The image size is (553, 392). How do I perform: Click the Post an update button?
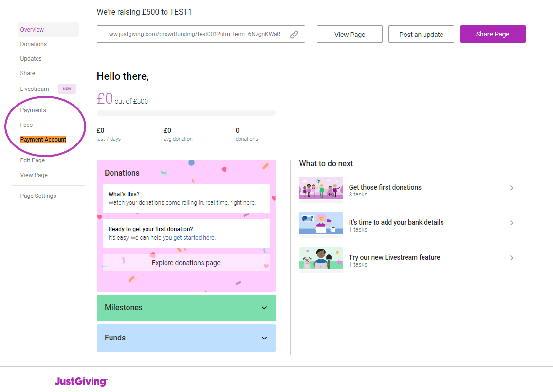[x=421, y=34]
